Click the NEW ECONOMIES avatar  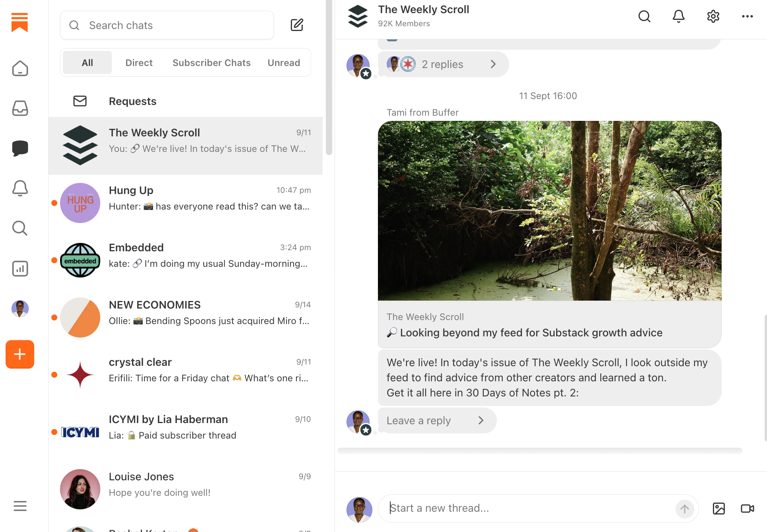coord(80,317)
